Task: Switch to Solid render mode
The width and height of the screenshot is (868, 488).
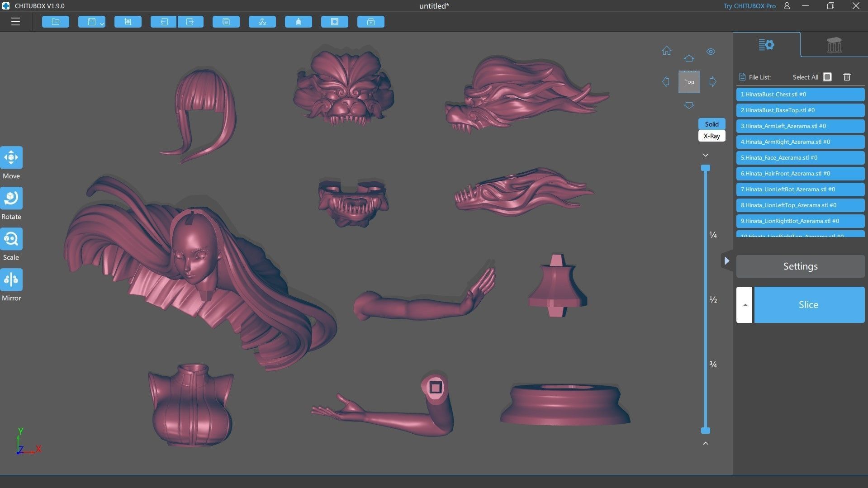Action: click(x=711, y=124)
